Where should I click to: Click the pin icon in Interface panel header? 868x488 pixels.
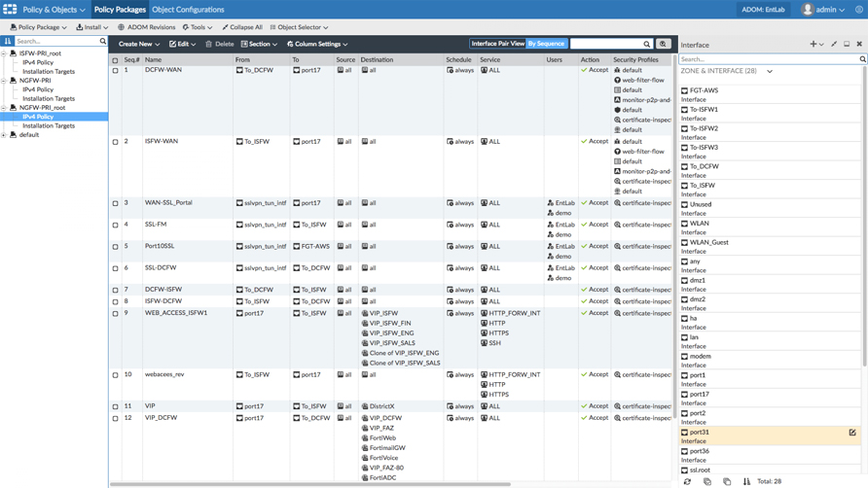click(x=834, y=44)
